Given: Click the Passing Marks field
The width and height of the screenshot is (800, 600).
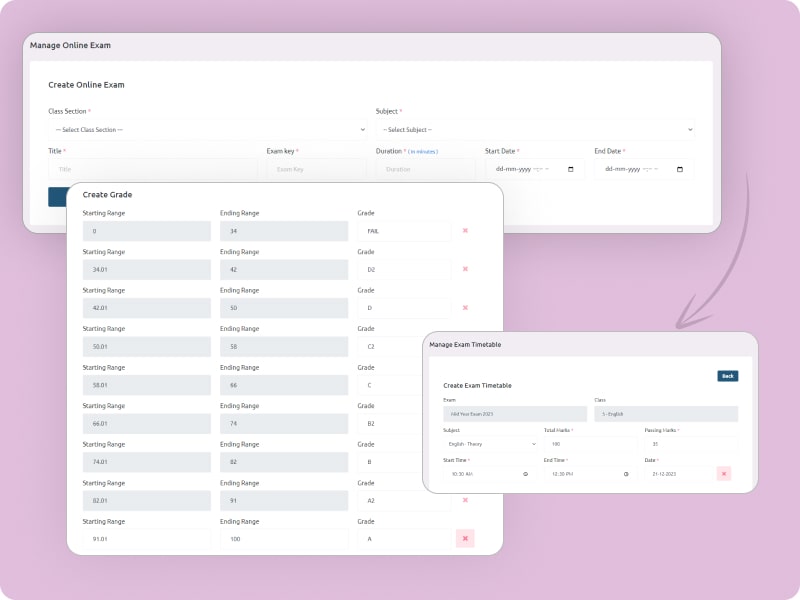Looking at the screenshot, I should pos(690,443).
